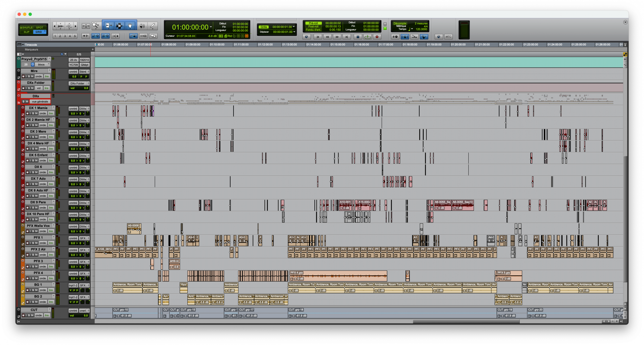Select the Zoomer magnifier tool
644x345 pixels.
(x=96, y=26)
